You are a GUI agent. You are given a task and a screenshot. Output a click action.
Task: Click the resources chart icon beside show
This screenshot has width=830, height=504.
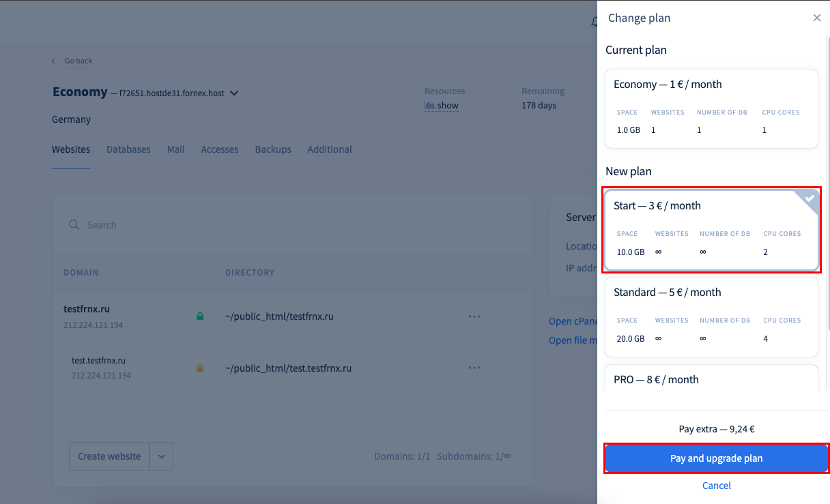point(430,106)
